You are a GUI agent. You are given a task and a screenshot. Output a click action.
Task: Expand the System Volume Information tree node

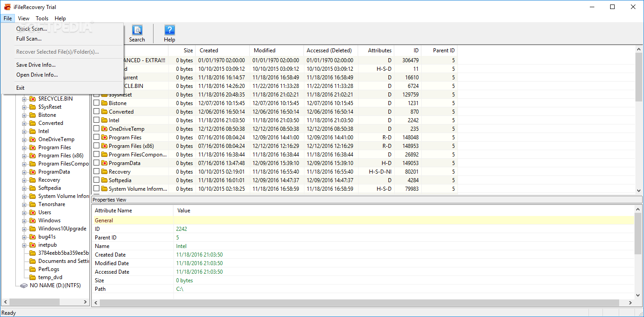pyautogui.click(x=24, y=196)
